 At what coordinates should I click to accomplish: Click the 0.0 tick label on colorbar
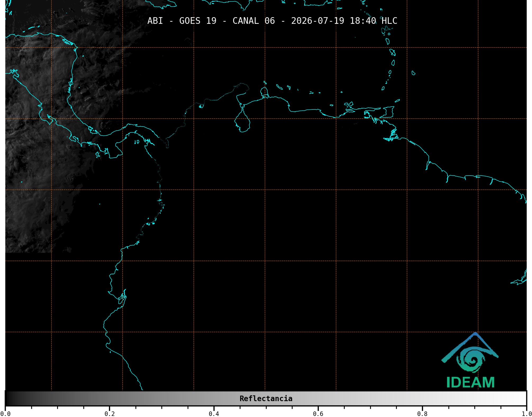click(5, 414)
